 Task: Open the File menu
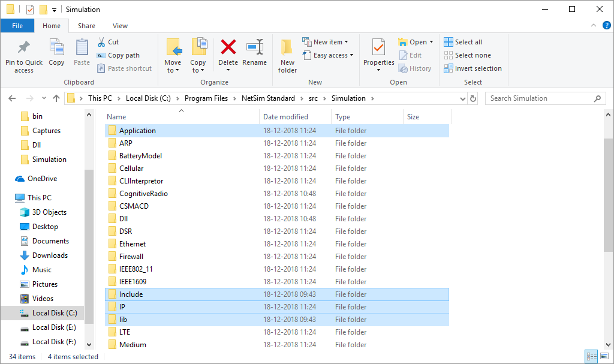17,26
